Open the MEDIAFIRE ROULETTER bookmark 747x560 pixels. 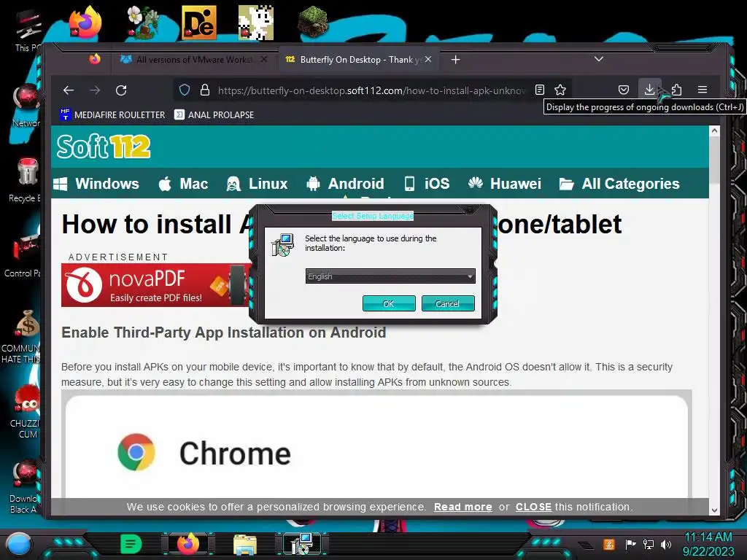pyautogui.click(x=112, y=114)
